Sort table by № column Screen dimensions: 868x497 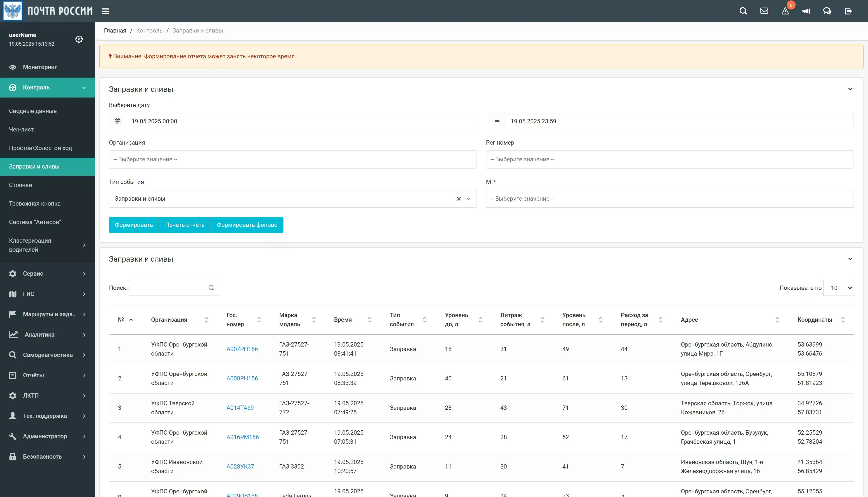click(125, 320)
